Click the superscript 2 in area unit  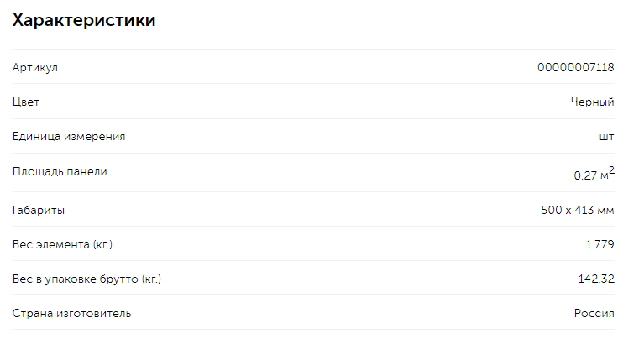pos(611,170)
